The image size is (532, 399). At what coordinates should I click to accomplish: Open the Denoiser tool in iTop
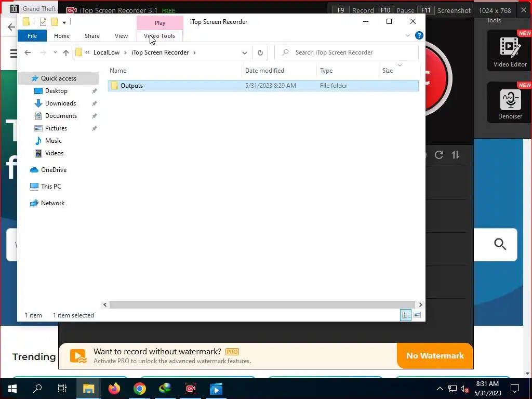pos(510,102)
